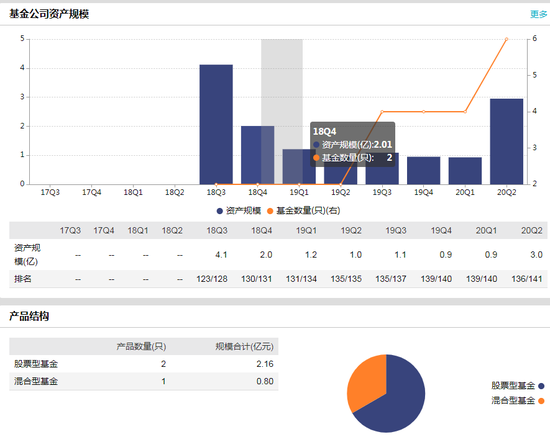
Task: Click the 资产规模(亿) row label
Action: [27, 255]
